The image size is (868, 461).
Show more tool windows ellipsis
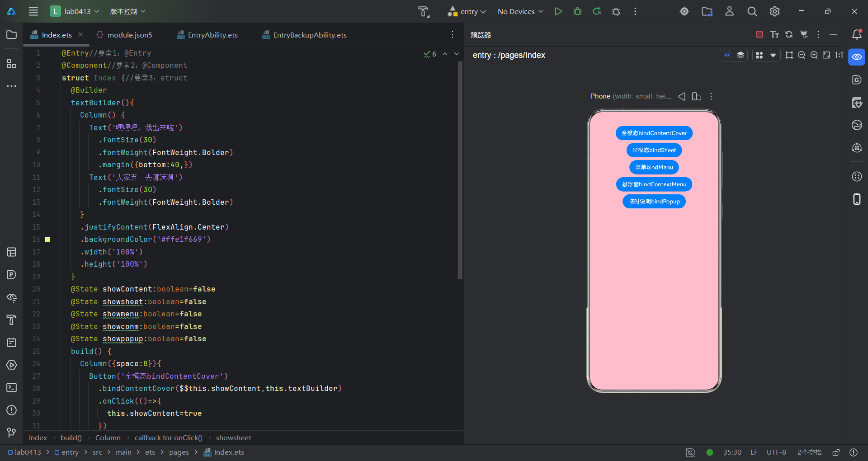12,86
